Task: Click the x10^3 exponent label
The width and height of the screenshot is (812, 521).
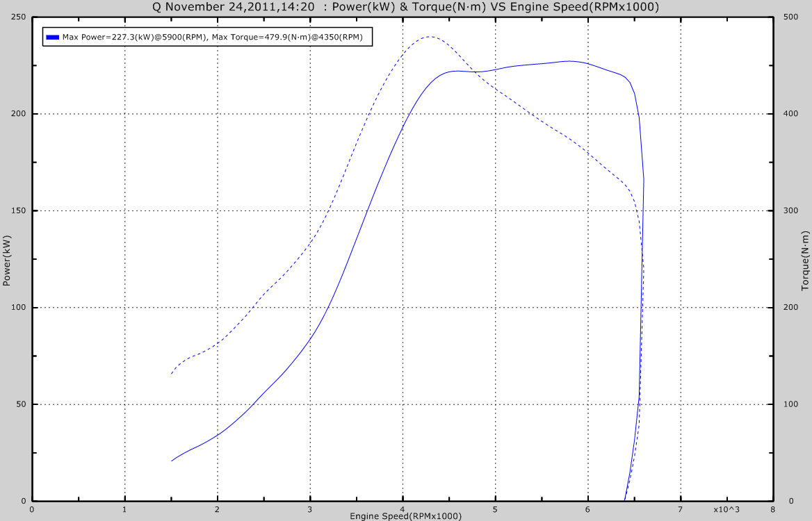Action: [x=726, y=508]
